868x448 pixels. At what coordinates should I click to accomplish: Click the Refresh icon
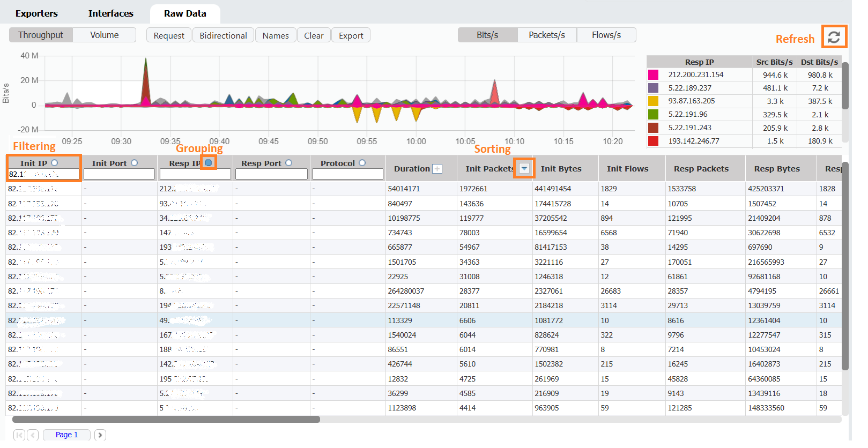point(833,37)
